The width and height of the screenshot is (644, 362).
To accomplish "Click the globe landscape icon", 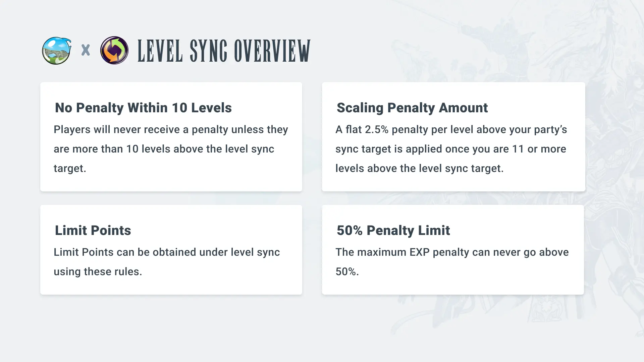I will 56,51.
